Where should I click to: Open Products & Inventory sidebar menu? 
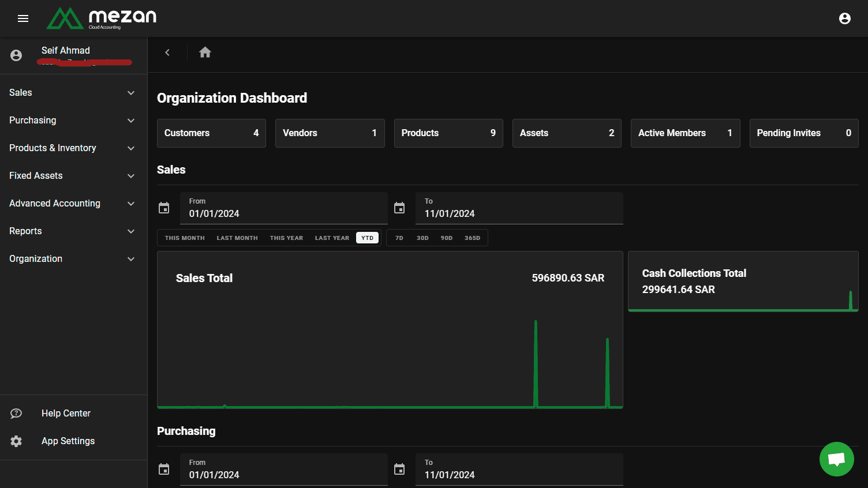pos(73,148)
